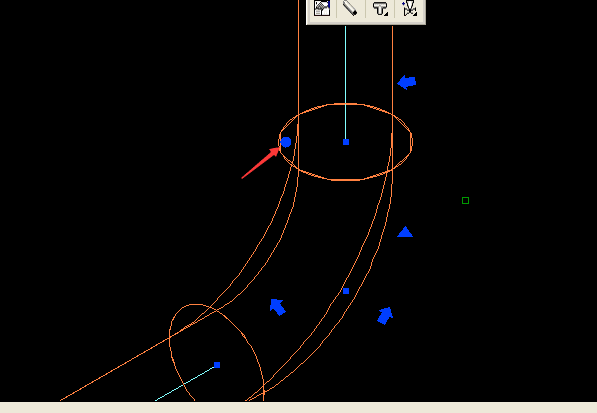
Task: Click the round blue grip at red arrow
Action: (286, 142)
